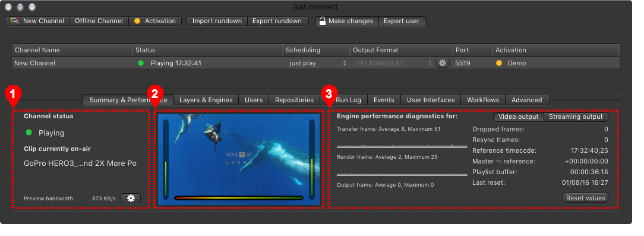Click the 873 KB/s bandwidth value

[104, 199]
